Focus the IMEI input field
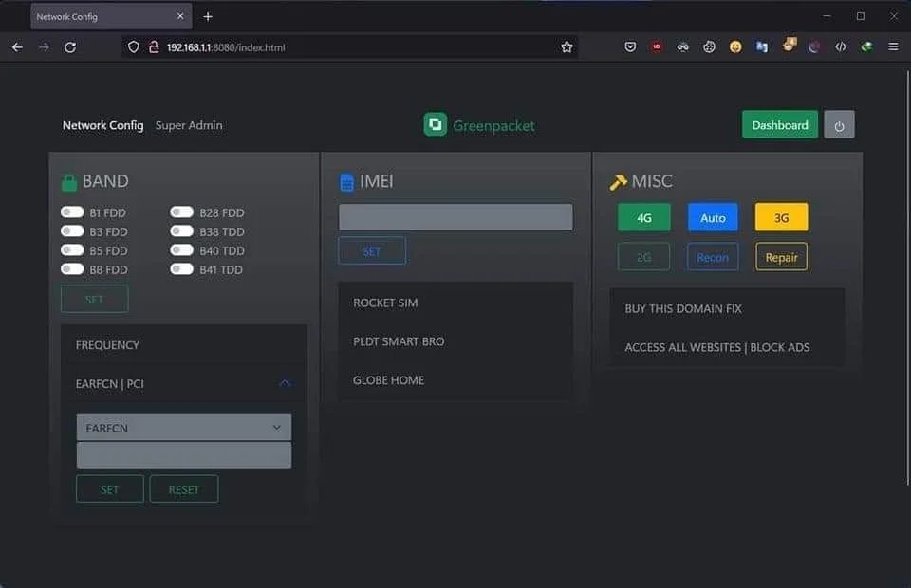911x588 pixels. pyautogui.click(x=455, y=217)
